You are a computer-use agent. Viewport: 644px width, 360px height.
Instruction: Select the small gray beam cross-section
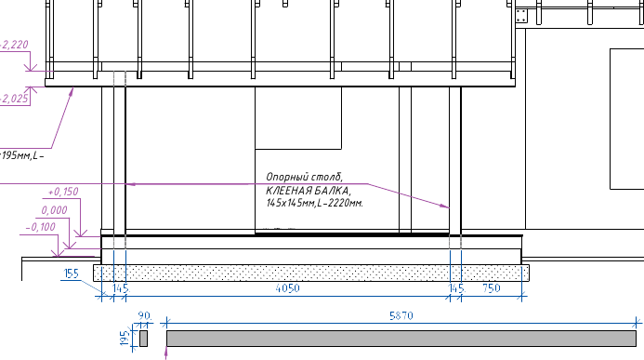143,339
